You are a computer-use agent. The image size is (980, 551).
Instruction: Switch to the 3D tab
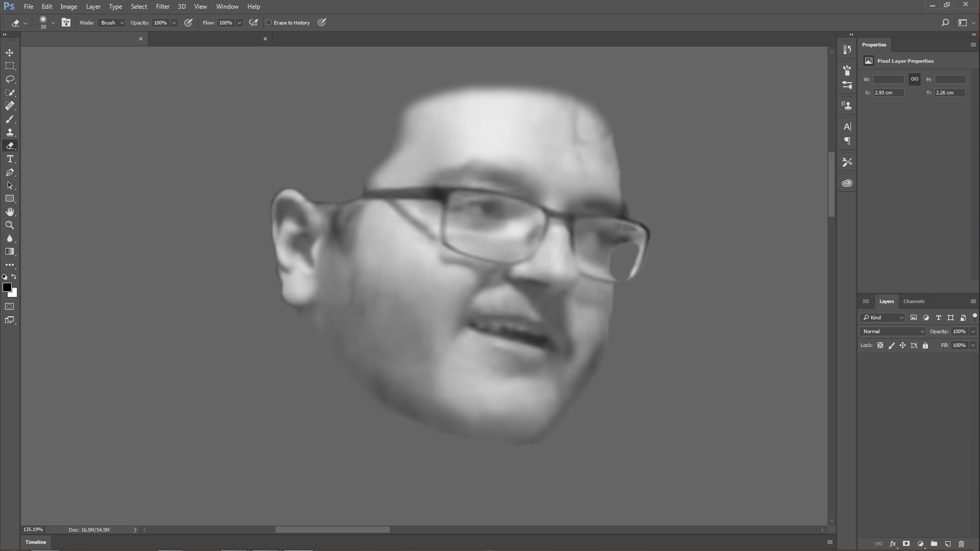click(865, 301)
